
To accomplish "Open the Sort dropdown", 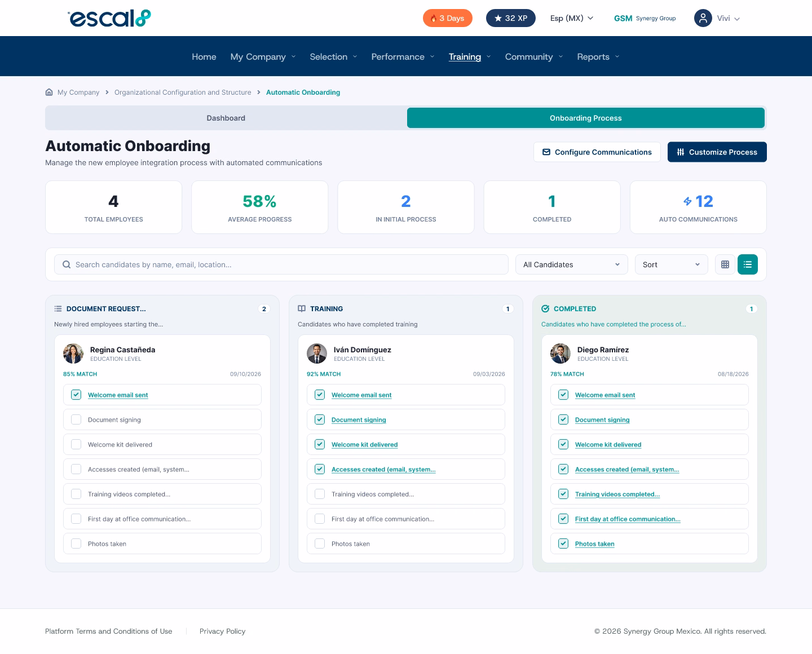I will 672,264.
